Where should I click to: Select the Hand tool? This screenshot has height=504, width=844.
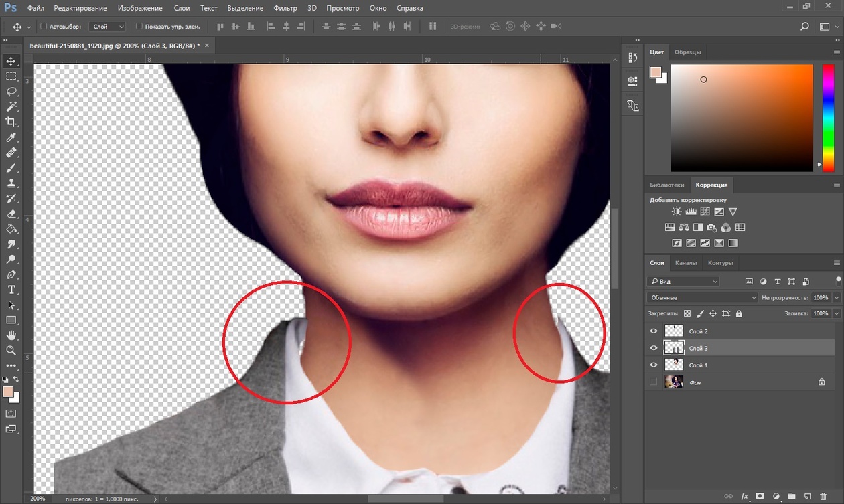11,335
